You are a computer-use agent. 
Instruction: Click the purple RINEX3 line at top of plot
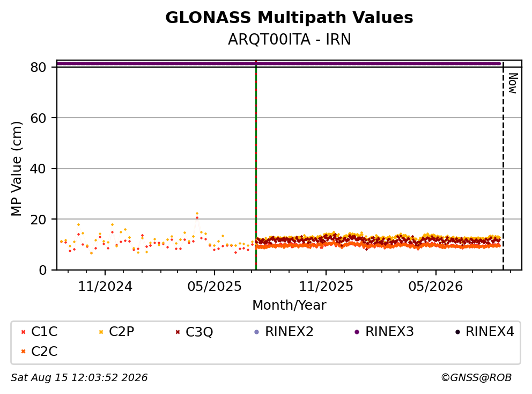279,63
